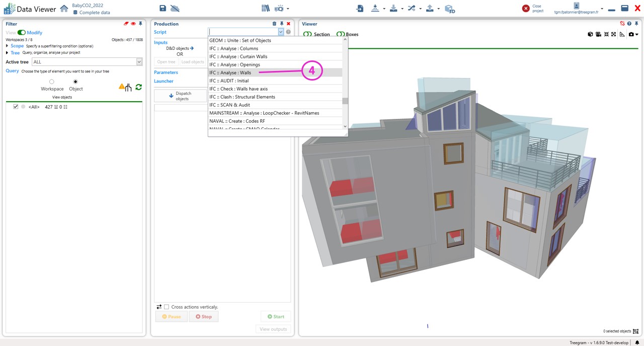Click the measure ruler icon in Viewer
644x346 pixels.
tap(622, 34)
